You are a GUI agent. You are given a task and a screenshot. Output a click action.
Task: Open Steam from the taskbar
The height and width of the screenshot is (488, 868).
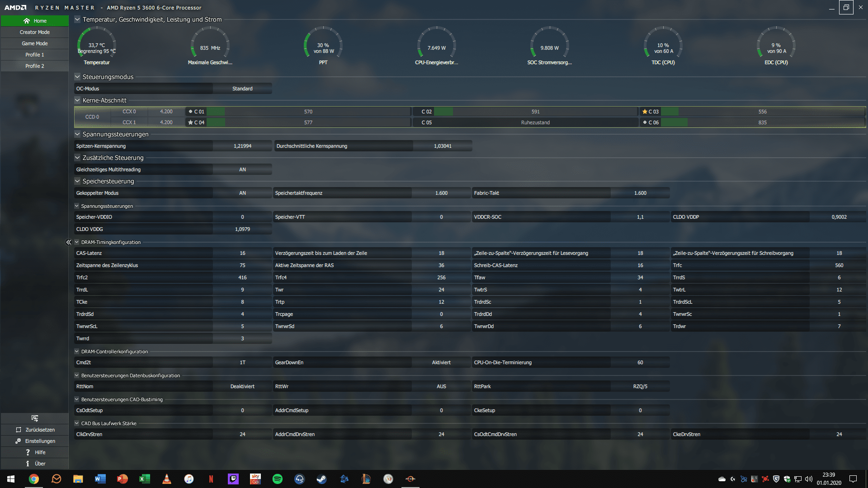pyautogui.click(x=322, y=479)
